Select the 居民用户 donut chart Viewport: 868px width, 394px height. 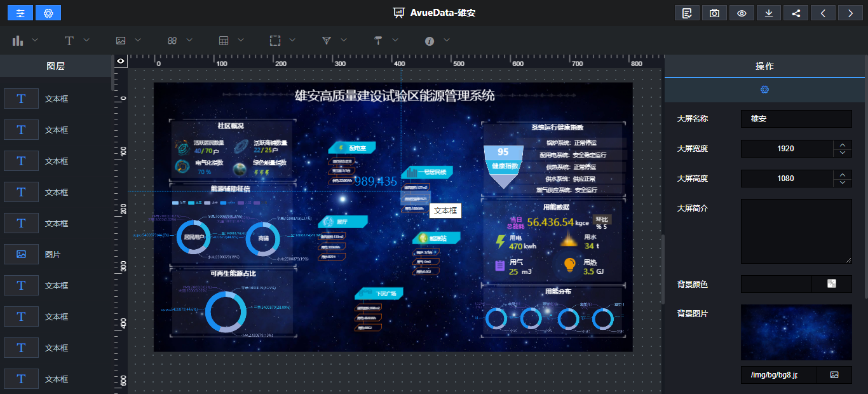point(193,238)
